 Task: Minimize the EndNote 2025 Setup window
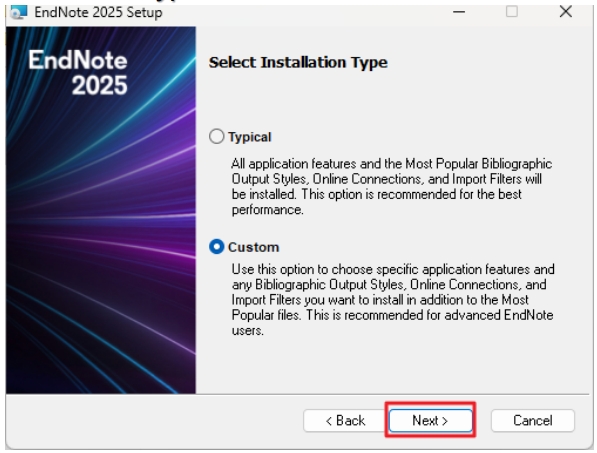459,12
